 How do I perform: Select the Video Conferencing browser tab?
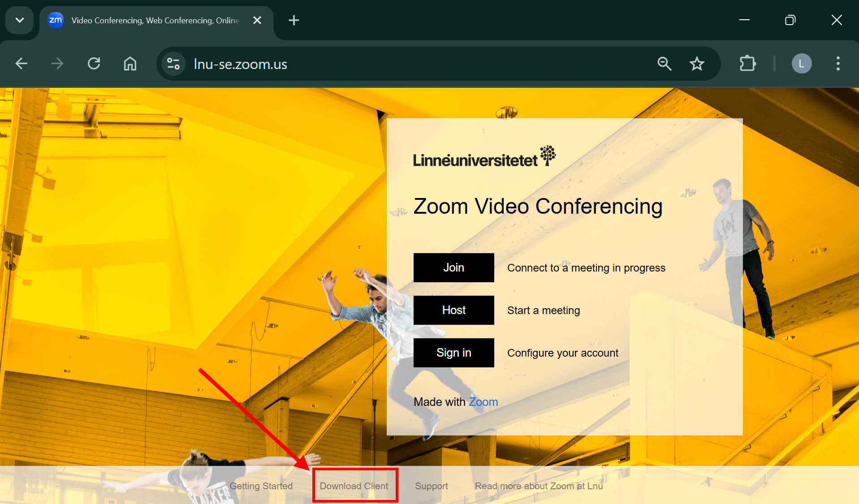click(x=156, y=20)
